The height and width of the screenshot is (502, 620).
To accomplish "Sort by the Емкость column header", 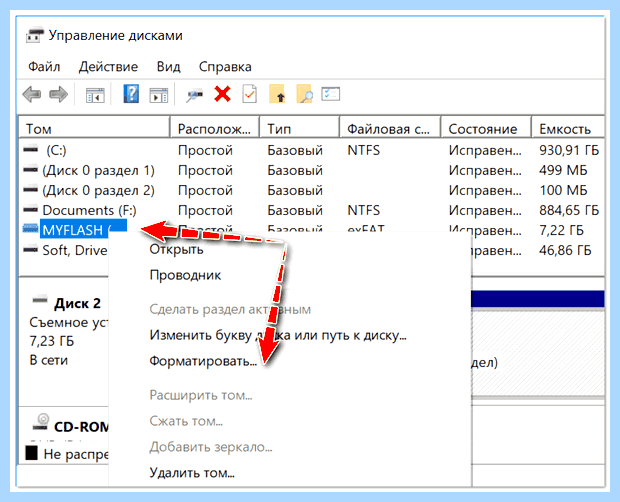I will pyautogui.click(x=568, y=128).
